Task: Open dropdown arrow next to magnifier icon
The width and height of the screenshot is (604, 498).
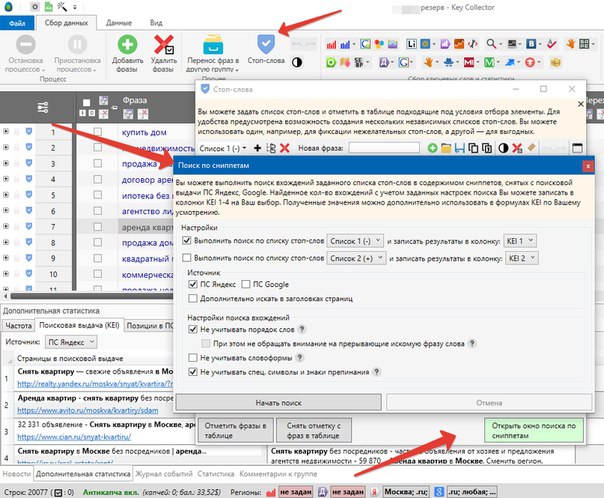Action: 500,44
